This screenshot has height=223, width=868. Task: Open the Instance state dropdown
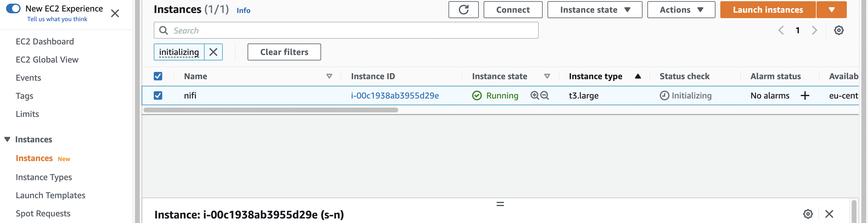pos(595,9)
